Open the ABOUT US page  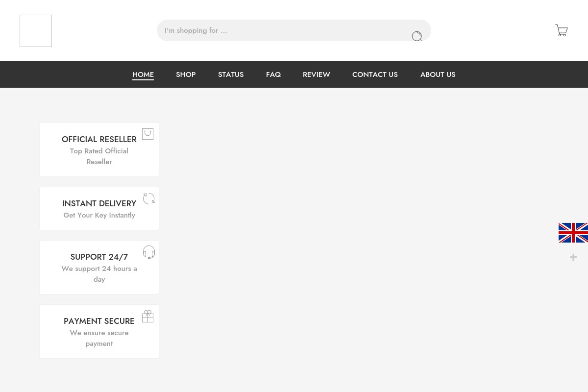click(438, 74)
